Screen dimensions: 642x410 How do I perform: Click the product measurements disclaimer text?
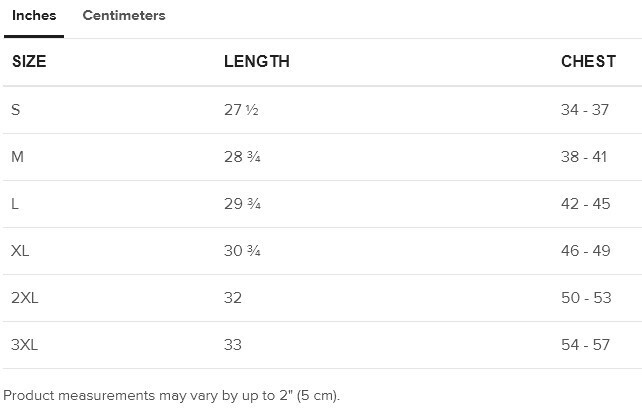172,395
